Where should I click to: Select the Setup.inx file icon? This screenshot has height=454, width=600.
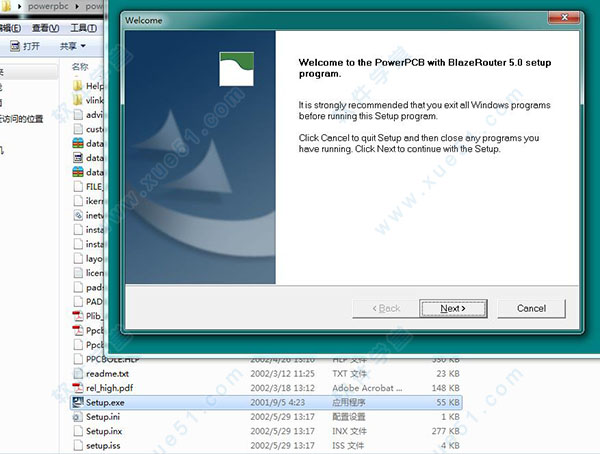click(79, 432)
